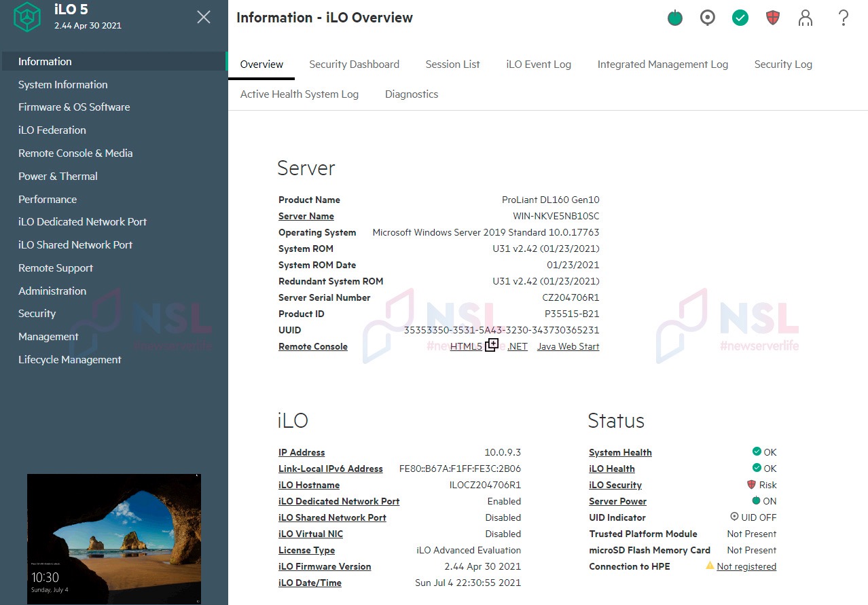
Task: Switch to Integrated Management Log tab
Action: tap(663, 65)
